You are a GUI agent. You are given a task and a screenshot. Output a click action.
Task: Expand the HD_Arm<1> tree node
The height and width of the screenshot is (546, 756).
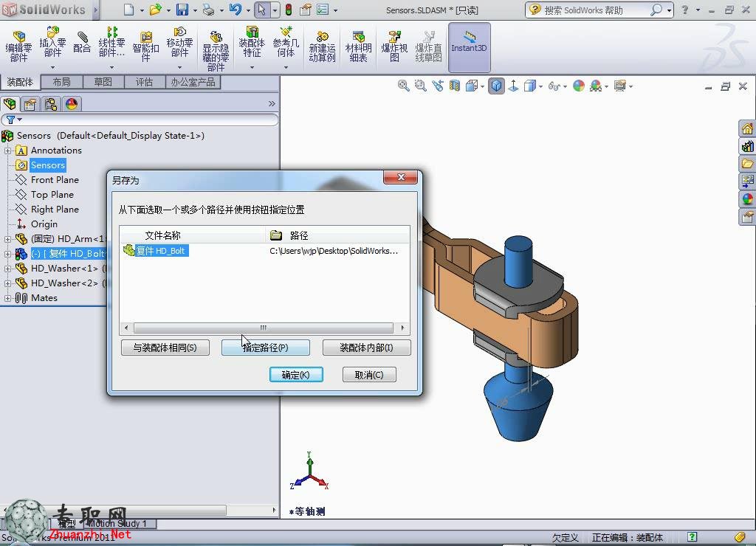tap(7, 239)
